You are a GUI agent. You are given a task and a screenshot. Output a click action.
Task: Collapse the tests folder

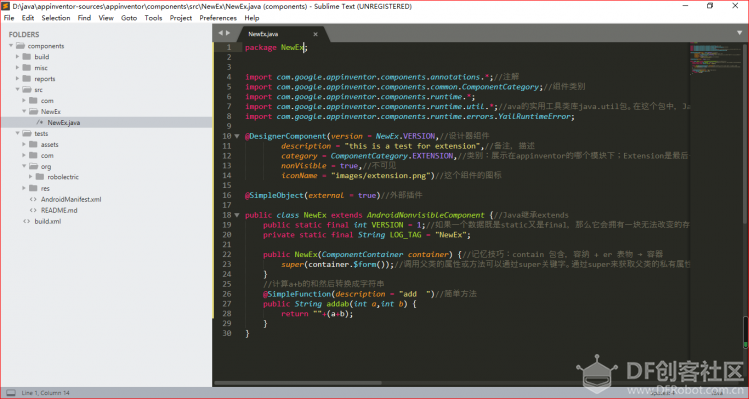(18, 133)
